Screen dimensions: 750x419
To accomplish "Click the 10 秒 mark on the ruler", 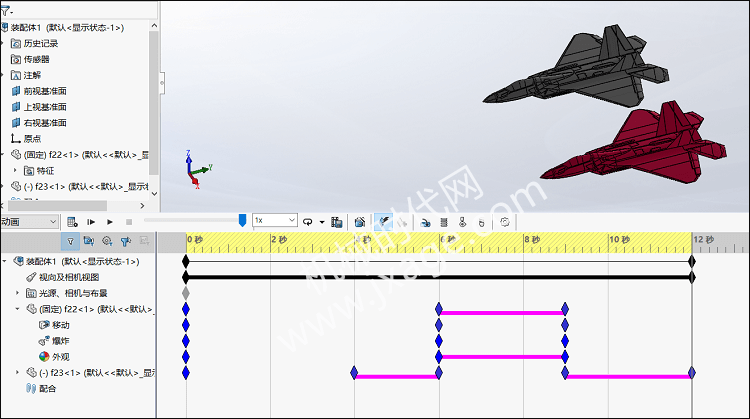I will point(619,239).
